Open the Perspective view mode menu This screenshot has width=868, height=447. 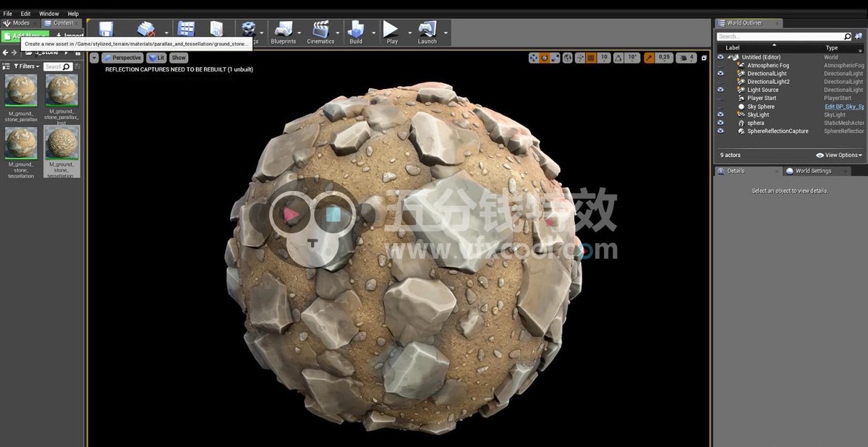click(122, 58)
